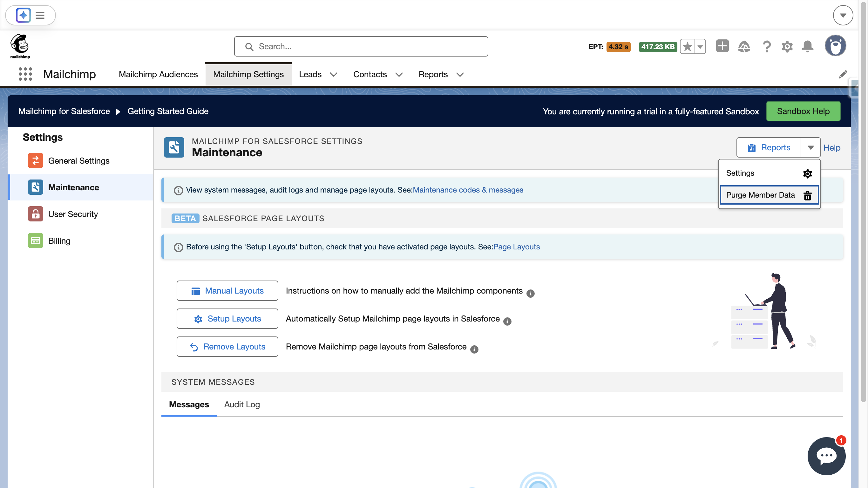Image resolution: width=868 pixels, height=488 pixels.
Task: Click the Mailchimp for Salesforce breadcrumb
Action: 64,111
